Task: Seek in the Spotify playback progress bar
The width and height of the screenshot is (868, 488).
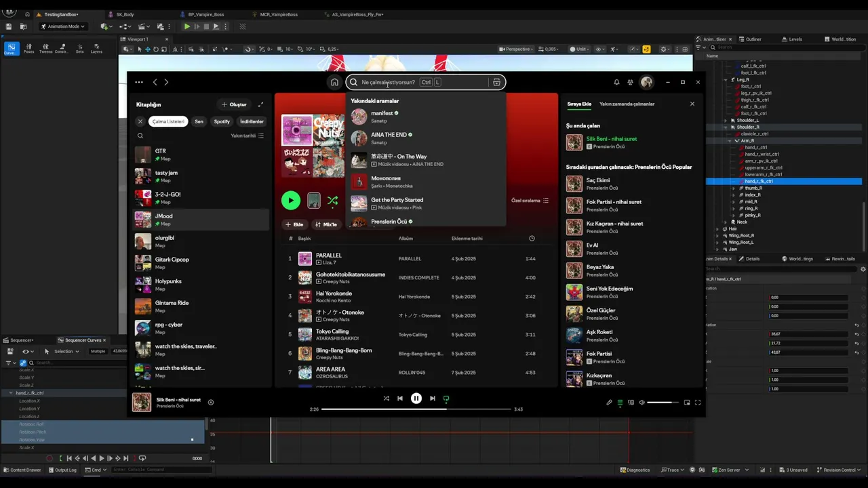Action: [x=416, y=409]
